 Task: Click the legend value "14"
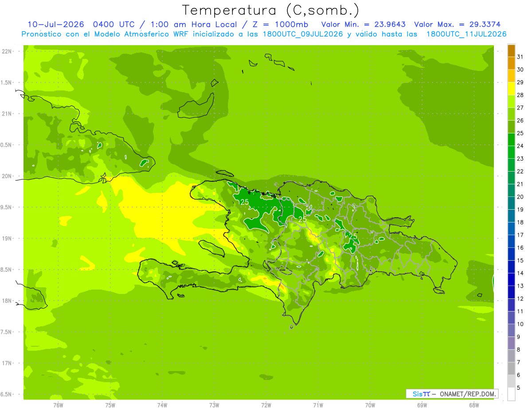tap(520, 274)
